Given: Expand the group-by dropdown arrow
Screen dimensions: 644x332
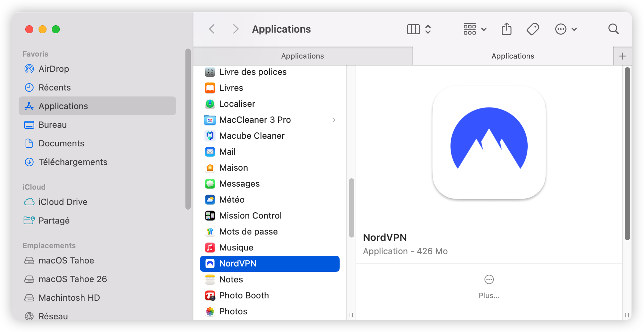Looking at the screenshot, I should 484,29.
